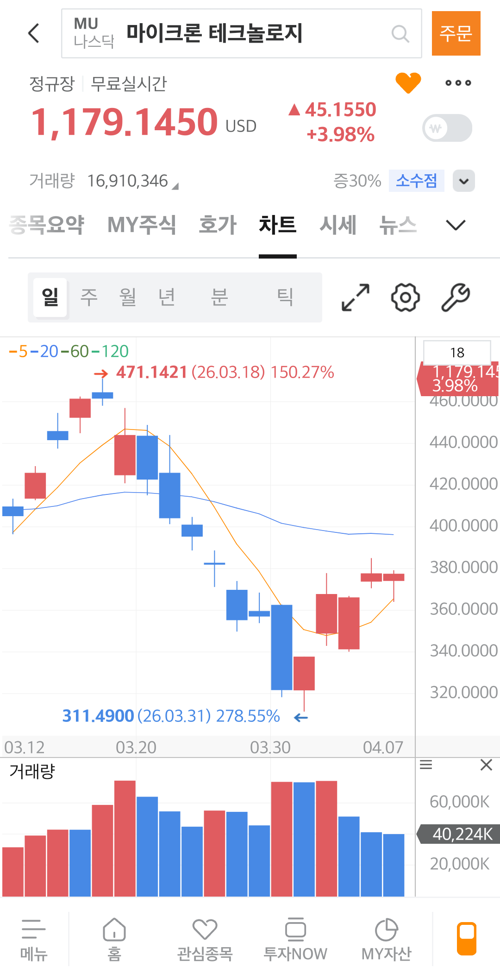Toggle the won currency switch

click(x=447, y=128)
